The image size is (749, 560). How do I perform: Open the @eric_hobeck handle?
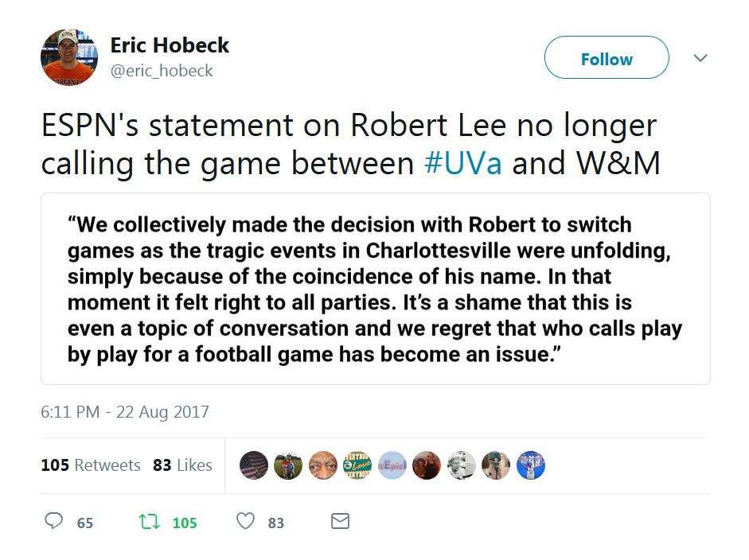(162, 71)
